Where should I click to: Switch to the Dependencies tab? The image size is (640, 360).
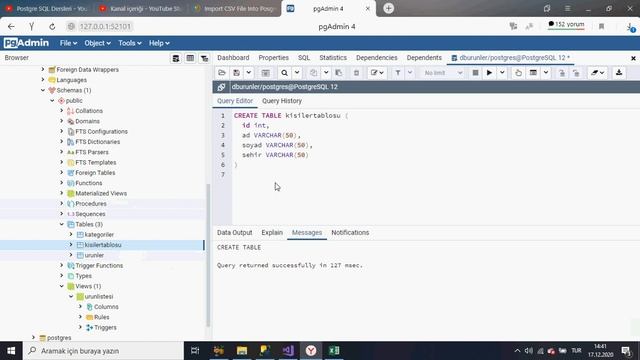click(x=376, y=58)
